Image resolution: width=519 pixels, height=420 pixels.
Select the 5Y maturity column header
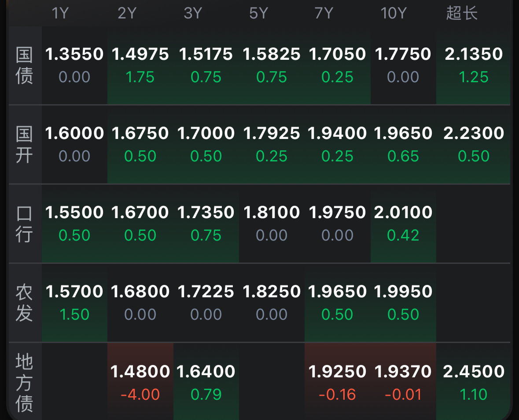(258, 13)
